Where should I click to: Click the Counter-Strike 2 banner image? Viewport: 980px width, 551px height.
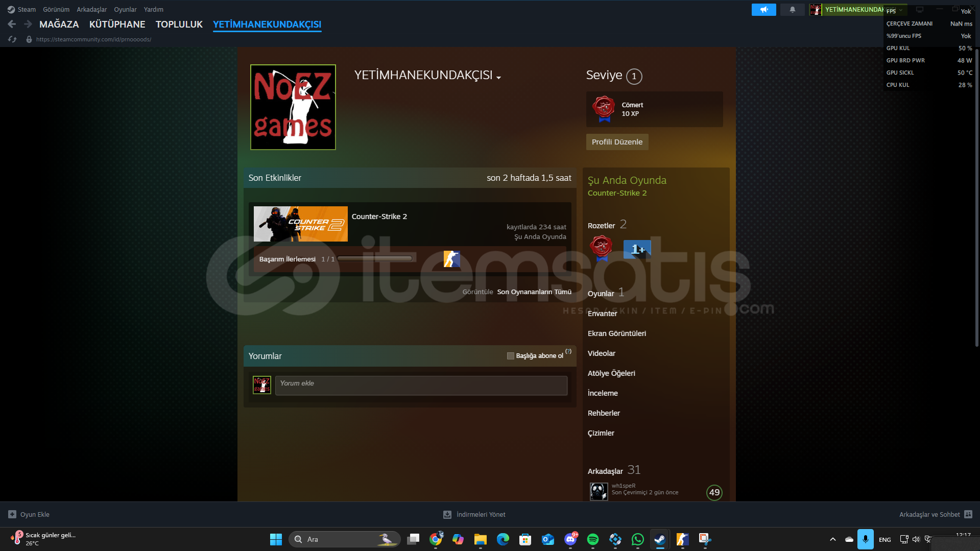click(x=301, y=224)
